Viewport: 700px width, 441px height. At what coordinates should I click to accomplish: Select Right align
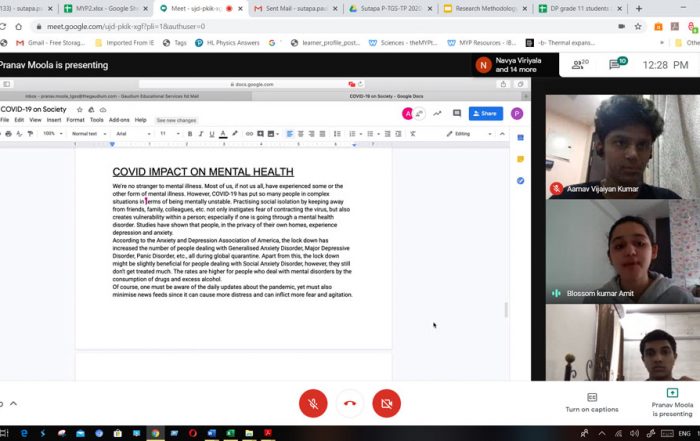pos(311,133)
